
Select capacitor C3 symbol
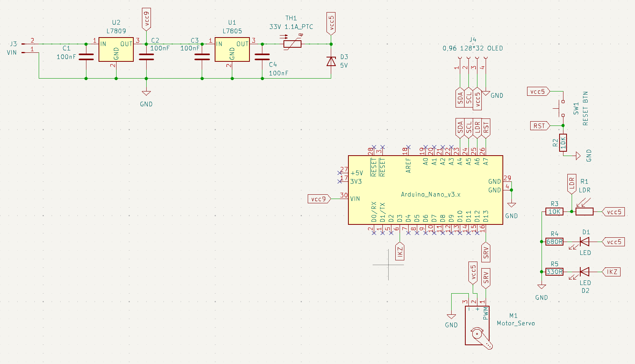[202, 57]
